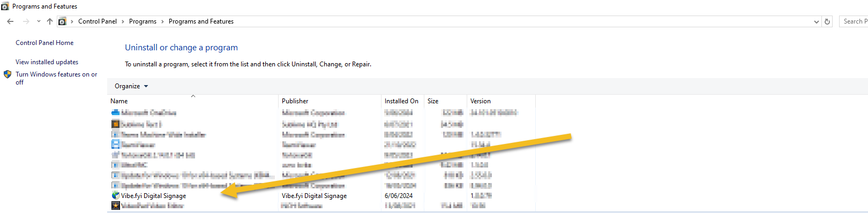Viewport: 868px width, 213px height.
Task: Open the Organize dropdown menu
Action: 131,86
